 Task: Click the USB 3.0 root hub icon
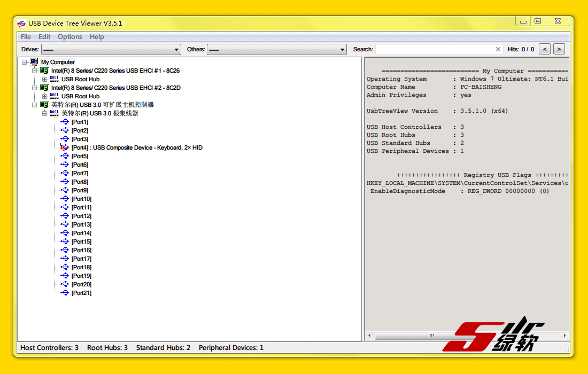[55, 113]
